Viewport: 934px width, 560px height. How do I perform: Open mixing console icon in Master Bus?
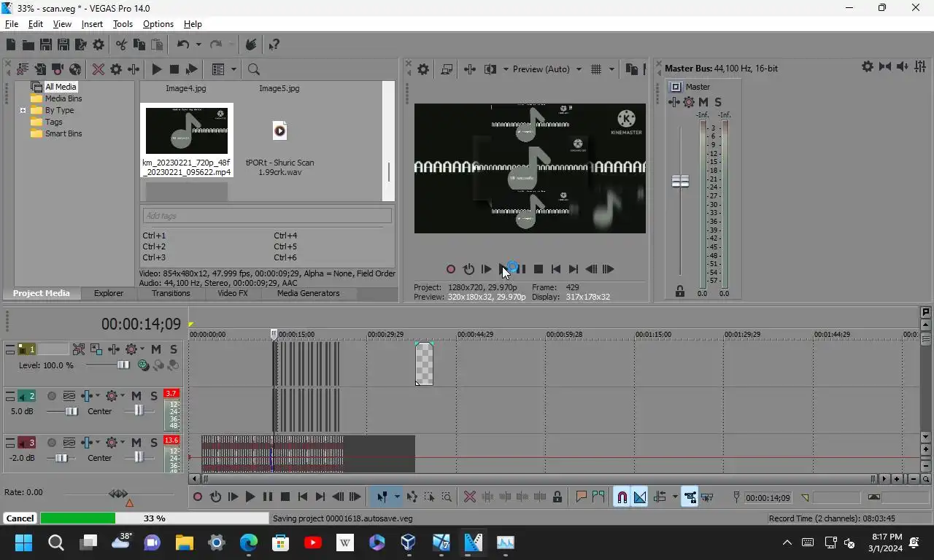(919, 66)
